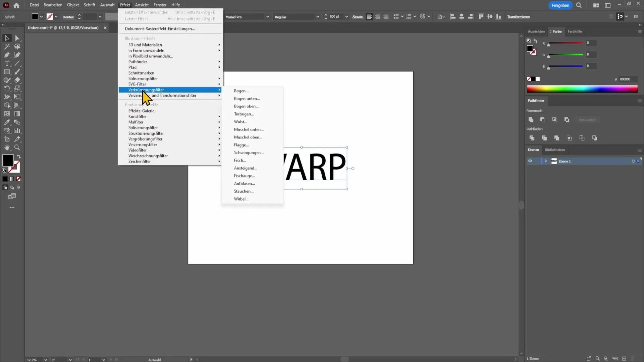
Task: Select the Gradient tool
Action: coord(17,114)
